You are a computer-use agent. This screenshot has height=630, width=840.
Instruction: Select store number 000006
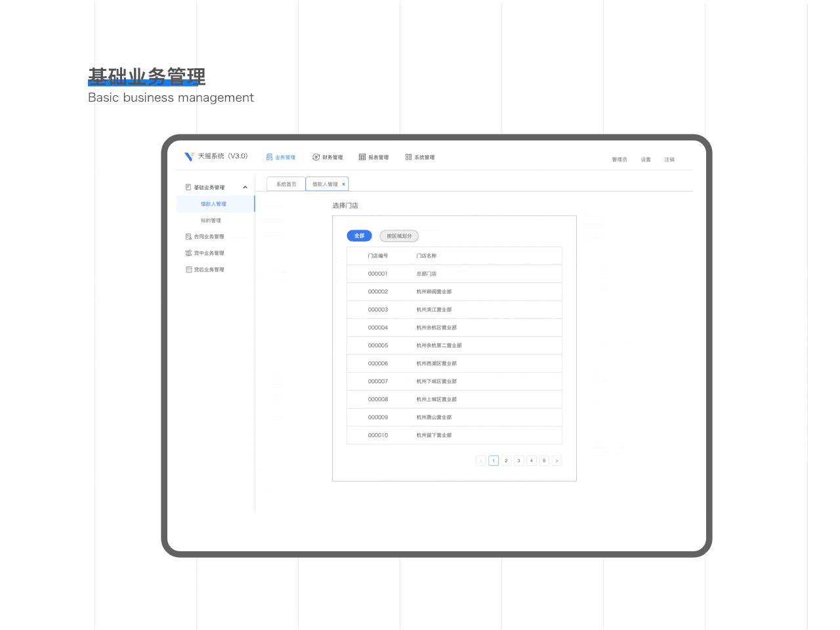(x=378, y=364)
